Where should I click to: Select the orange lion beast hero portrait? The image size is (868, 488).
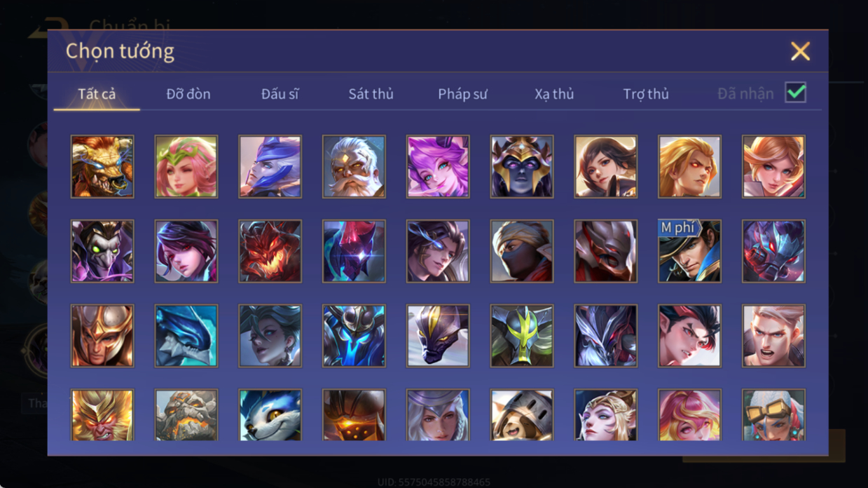[x=102, y=167]
